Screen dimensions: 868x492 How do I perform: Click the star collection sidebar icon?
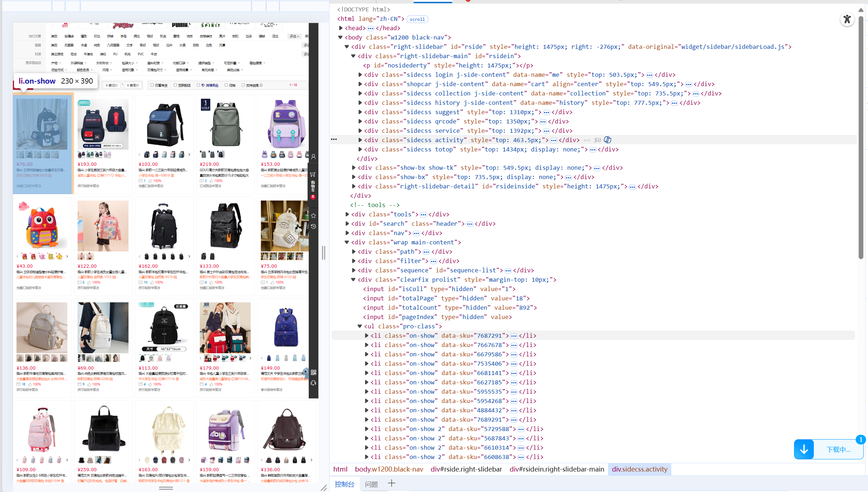313,216
